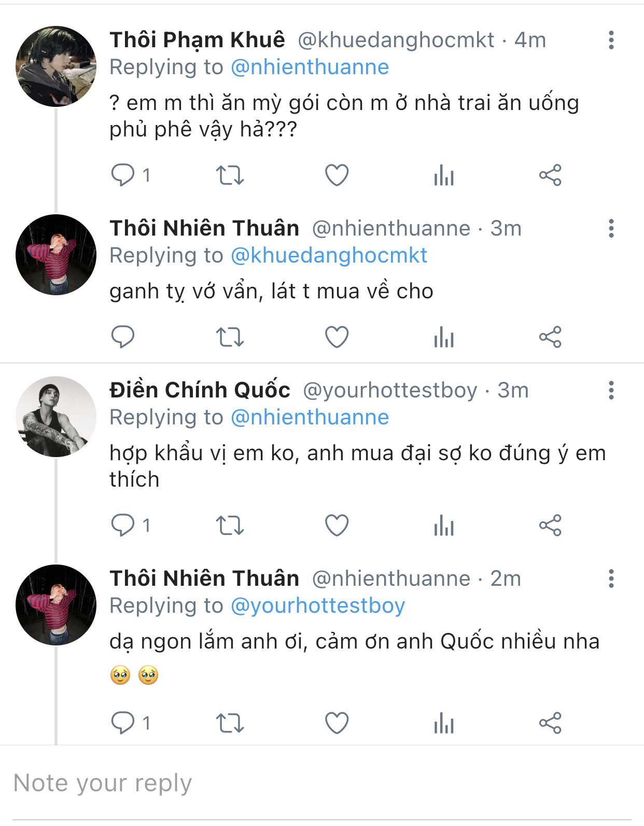Open Điền Chính Quốc's profile picture
Image resolution: width=644 pixels, height=826 pixels.
click(x=56, y=417)
